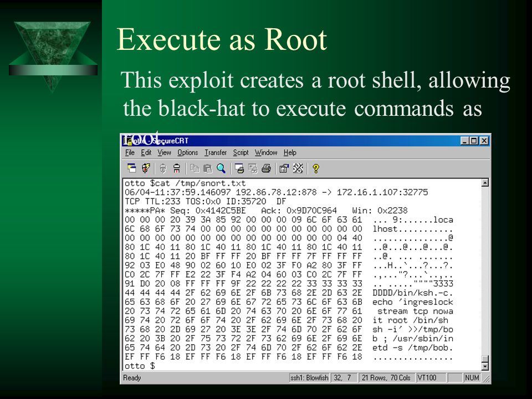Click the 'b ; /usr/sbin/in' ASCII text
Viewport: 532px width, 399px height.
tap(412, 339)
